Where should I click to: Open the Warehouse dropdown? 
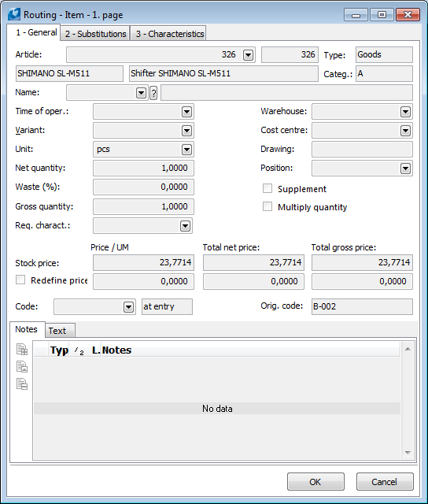(x=405, y=112)
